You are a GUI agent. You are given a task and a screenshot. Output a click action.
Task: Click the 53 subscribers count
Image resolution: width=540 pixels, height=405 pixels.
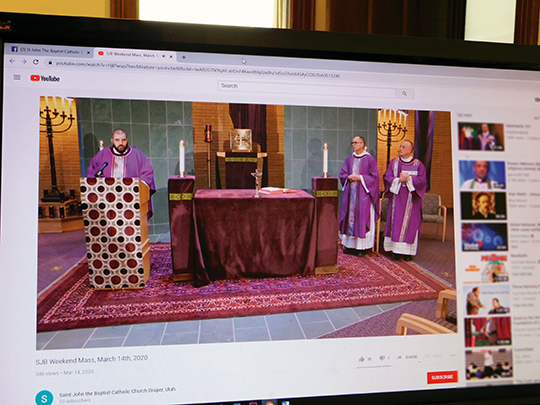[75, 401]
